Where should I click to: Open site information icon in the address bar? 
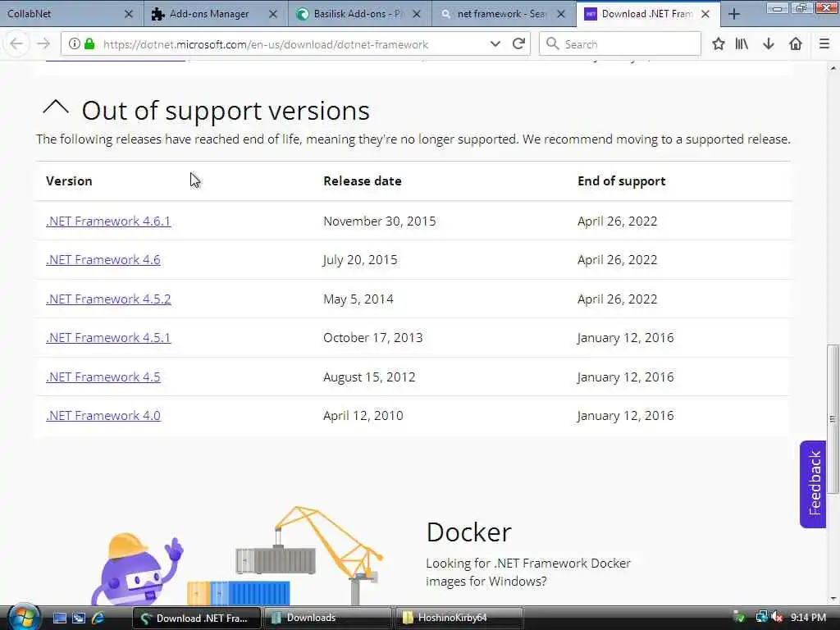tap(75, 44)
